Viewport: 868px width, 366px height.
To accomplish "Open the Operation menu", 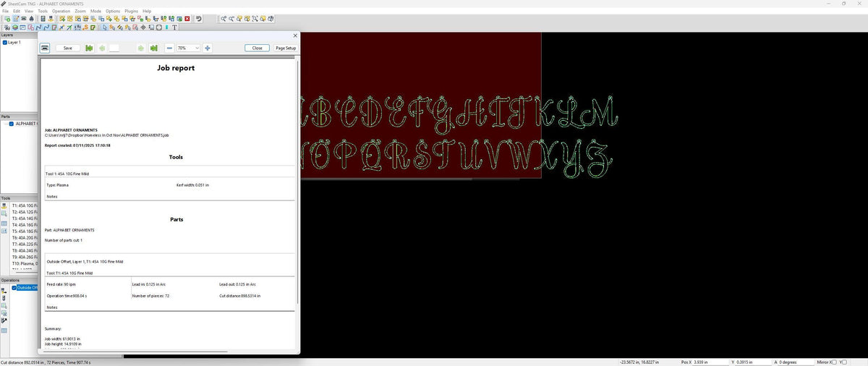I will point(61,12).
